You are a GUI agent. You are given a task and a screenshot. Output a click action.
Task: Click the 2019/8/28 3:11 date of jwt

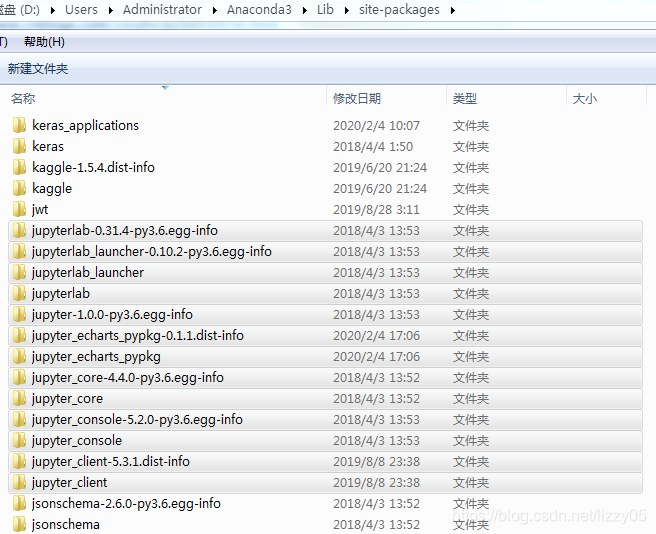coord(376,209)
